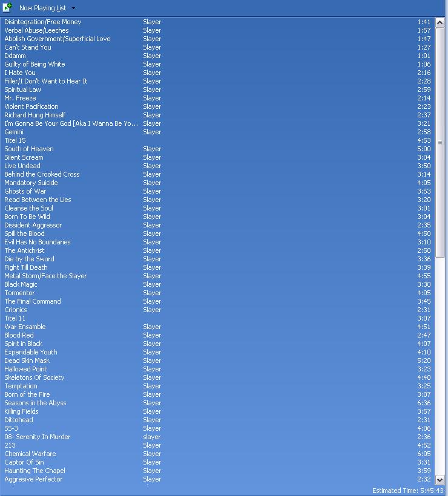Click the scrollbar up arrow
This screenshot has height=496, width=448.
[440, 22]
